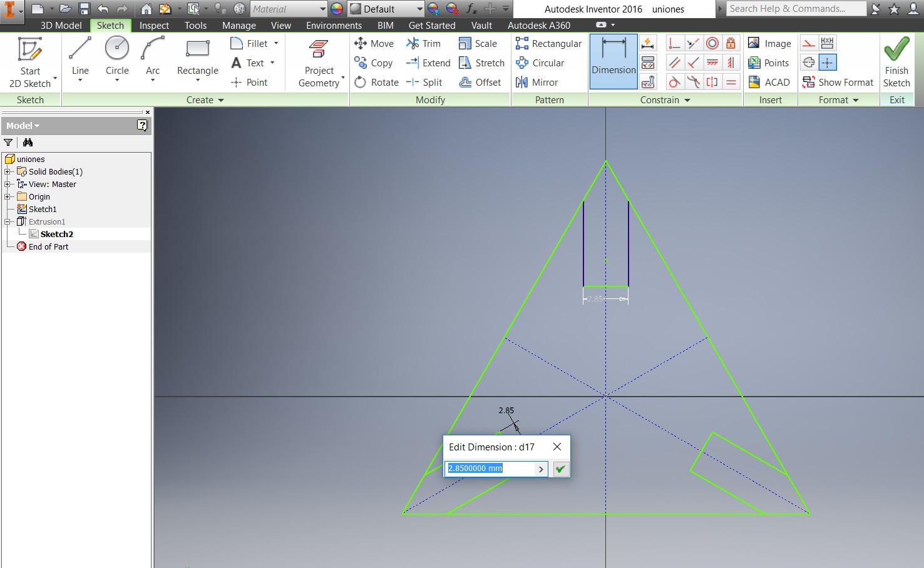
Task: Click the Undo arrow icon
Action: pos(103,9)
